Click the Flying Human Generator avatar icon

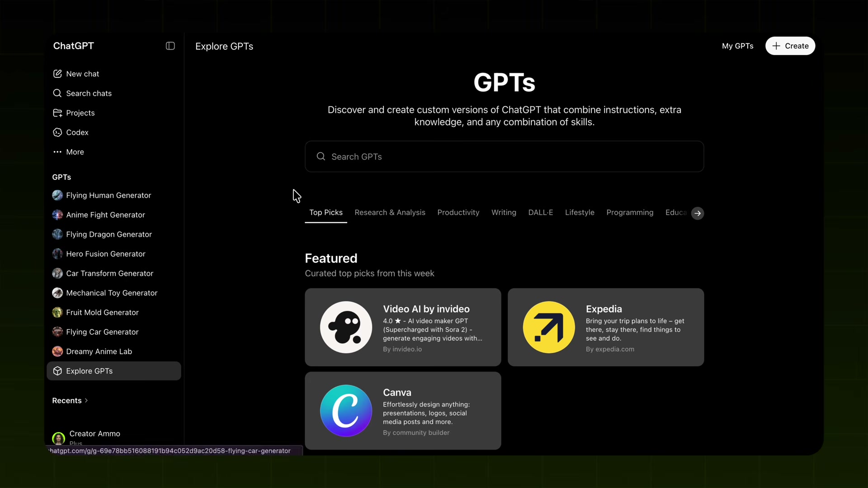click(x=57, y=195)
